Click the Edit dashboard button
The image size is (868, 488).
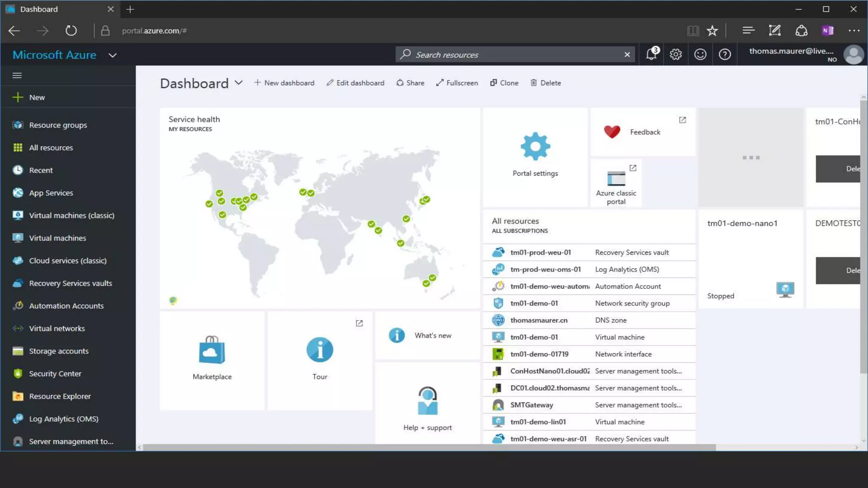[355, 83]
